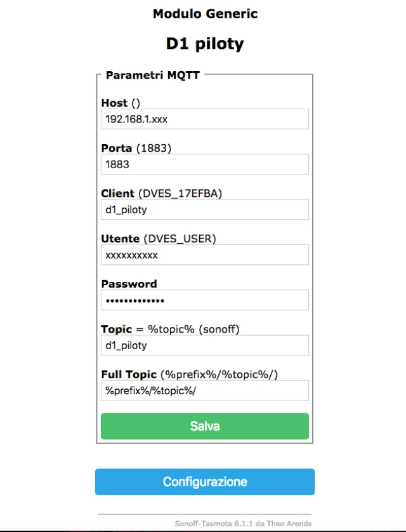Select the Full Topic input field
The height and width of the screenshot is (532, 406).
click(x=204, y=390)
